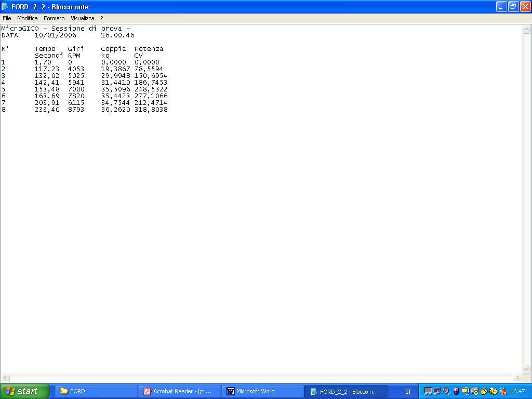The width and height of the screenshot is (532, 399).
Task: Switch to Microsoft Word in taskbar
Action: 262,391
